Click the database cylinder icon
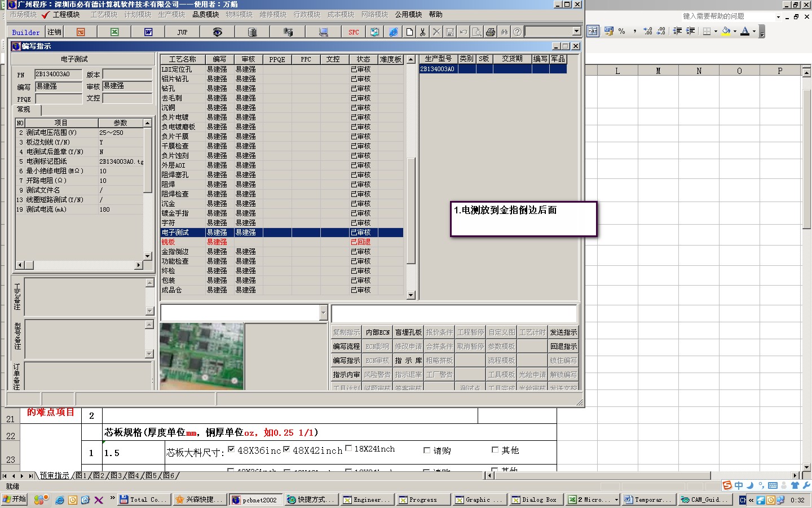The image size is (812, 508). 252,32
